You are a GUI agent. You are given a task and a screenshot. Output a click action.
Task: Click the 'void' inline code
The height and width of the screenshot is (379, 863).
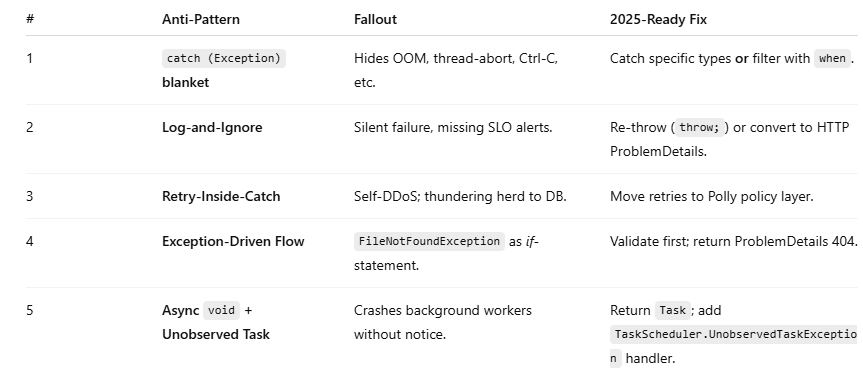222,310
